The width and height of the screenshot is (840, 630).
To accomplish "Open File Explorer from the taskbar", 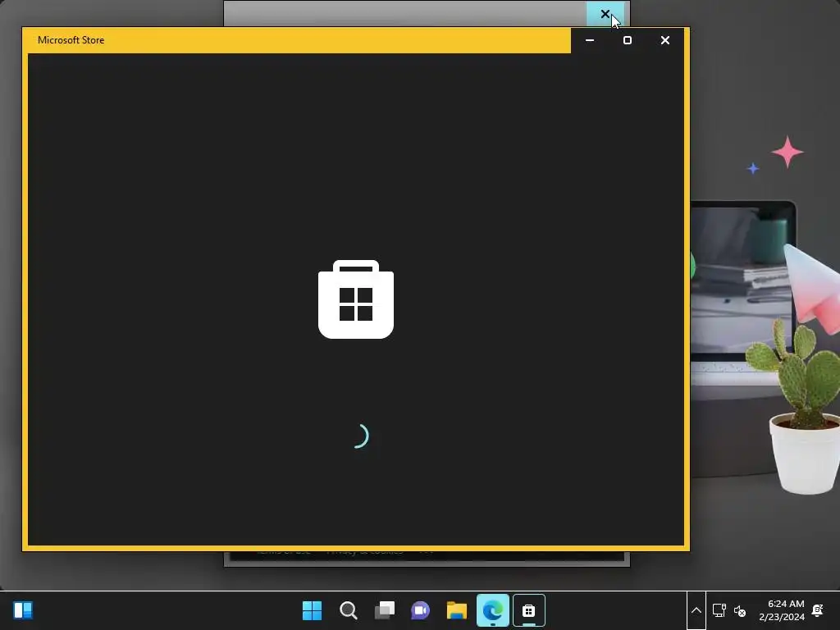I will (x=457, y=610).
